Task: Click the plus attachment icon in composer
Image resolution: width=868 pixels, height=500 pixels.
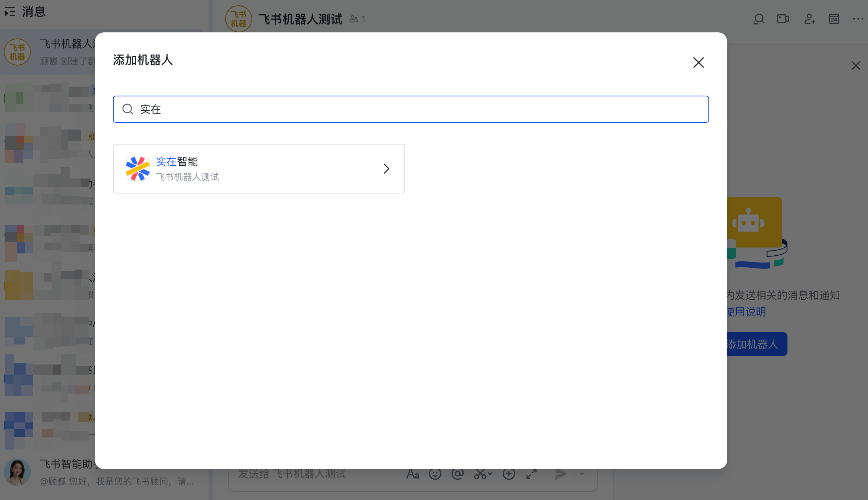Action: pos(509,474)
